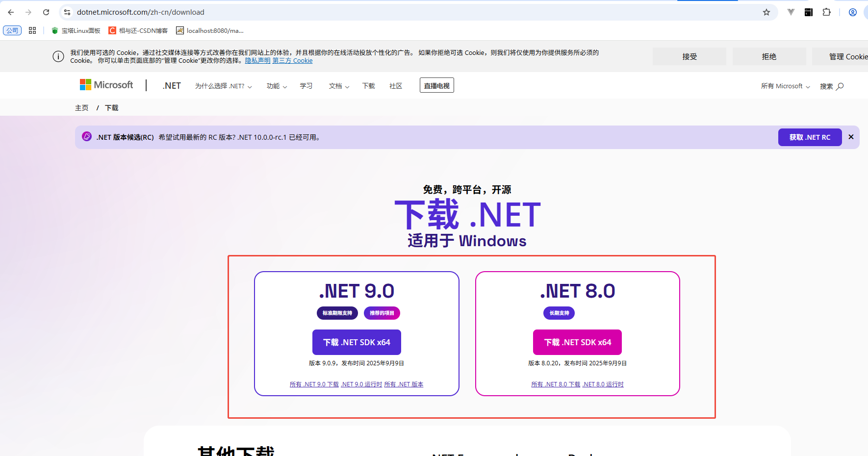Click the cookie notice info icon
Screen dimensions: 868x456
pyautogui.click(x=58, y=56)
